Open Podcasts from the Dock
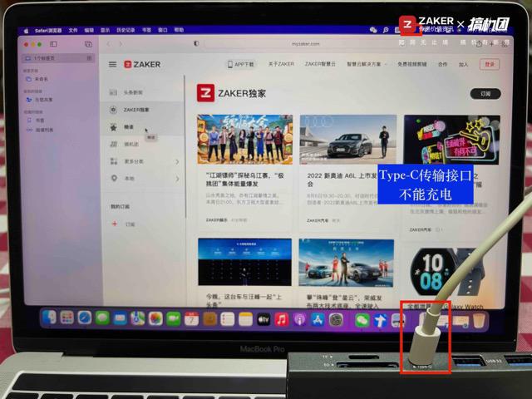The height and width of the screenshot is (399, 532). tap(299, 319)
